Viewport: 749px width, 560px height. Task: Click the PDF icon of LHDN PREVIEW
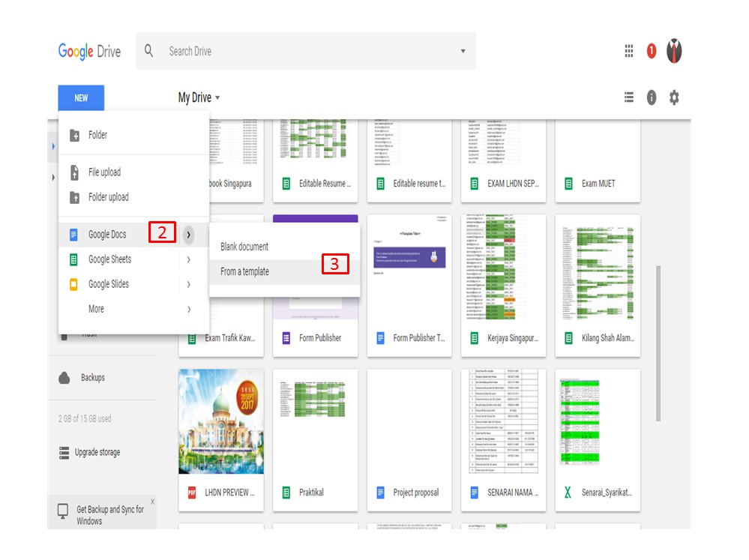point(192,493)
